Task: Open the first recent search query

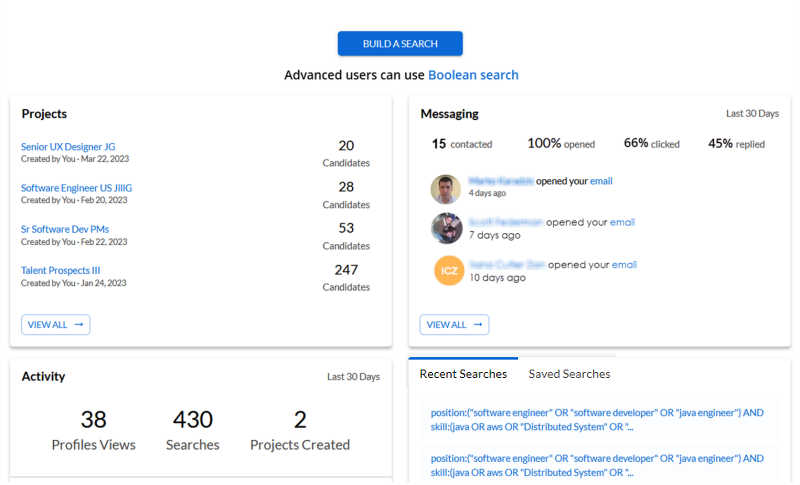Action: coord(597,420)
